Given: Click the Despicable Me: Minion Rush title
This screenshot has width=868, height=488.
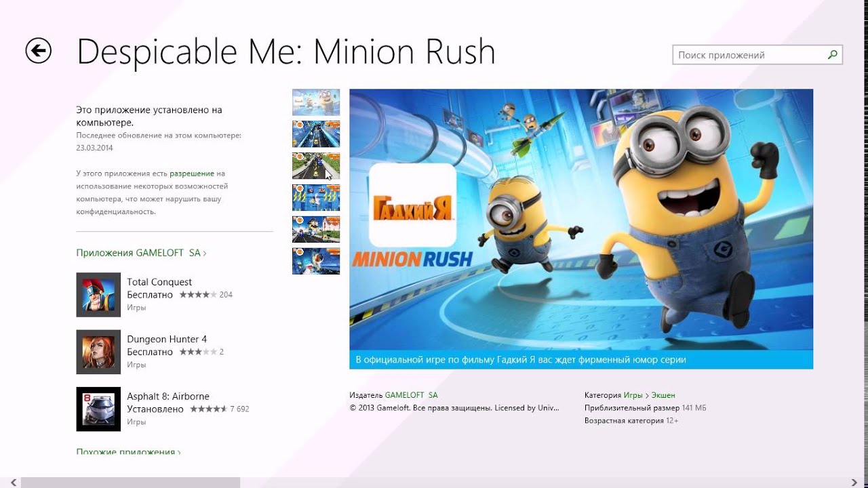Looking at the screenshot, I should tap(286, 52).
